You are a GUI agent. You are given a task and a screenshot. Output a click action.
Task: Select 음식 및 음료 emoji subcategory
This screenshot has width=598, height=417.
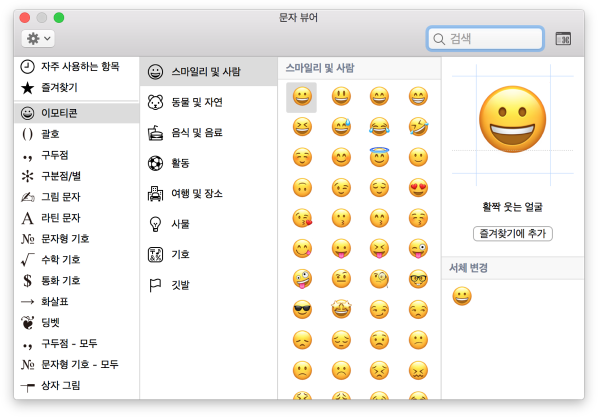click(x=208, y=133)
